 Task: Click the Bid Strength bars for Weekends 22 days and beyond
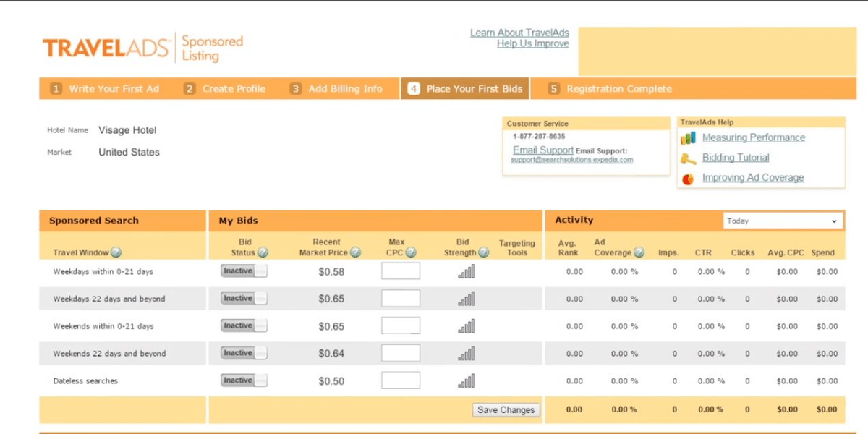(467, 354)
